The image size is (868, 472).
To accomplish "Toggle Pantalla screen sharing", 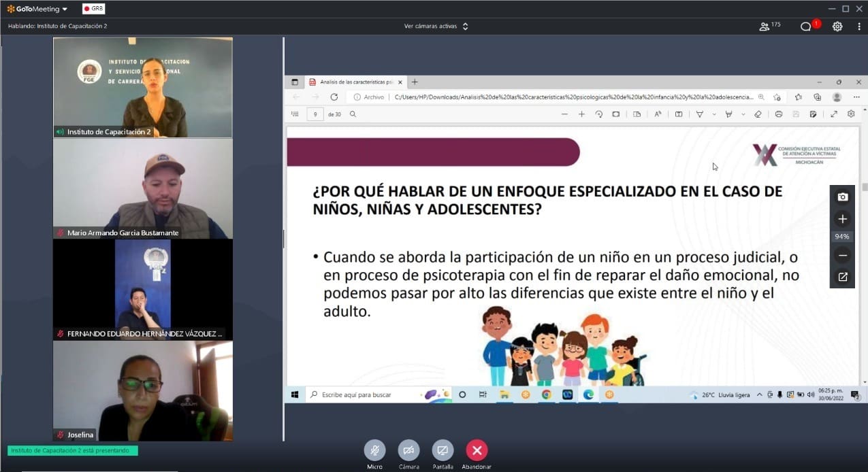I will [443, 450].
